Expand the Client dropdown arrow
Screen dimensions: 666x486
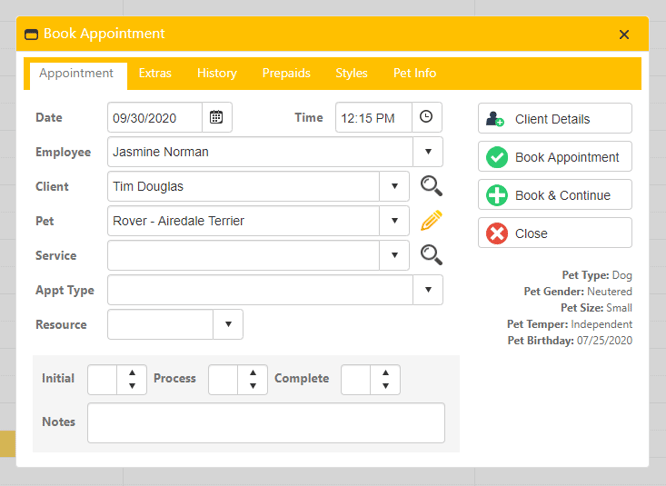pyautogui.click(x=395, y=186)
